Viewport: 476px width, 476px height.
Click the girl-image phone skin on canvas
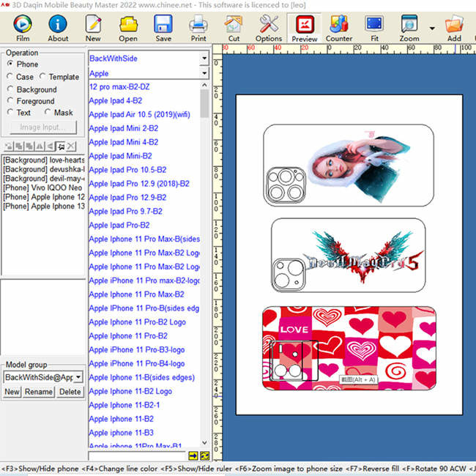pyautogui.click(x=349, y=166)
